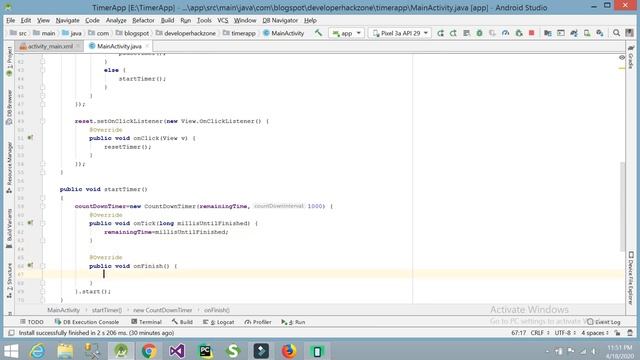Screen dimensions: 640x360
Task: Click tool windows quick access icon bottom-left
Action: (11, 333)
